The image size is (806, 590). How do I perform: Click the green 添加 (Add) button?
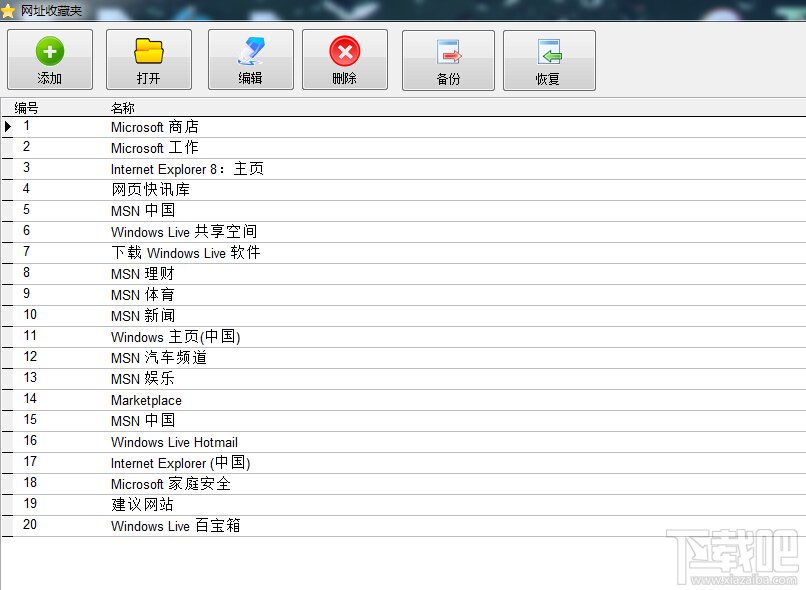coord(50,60)
